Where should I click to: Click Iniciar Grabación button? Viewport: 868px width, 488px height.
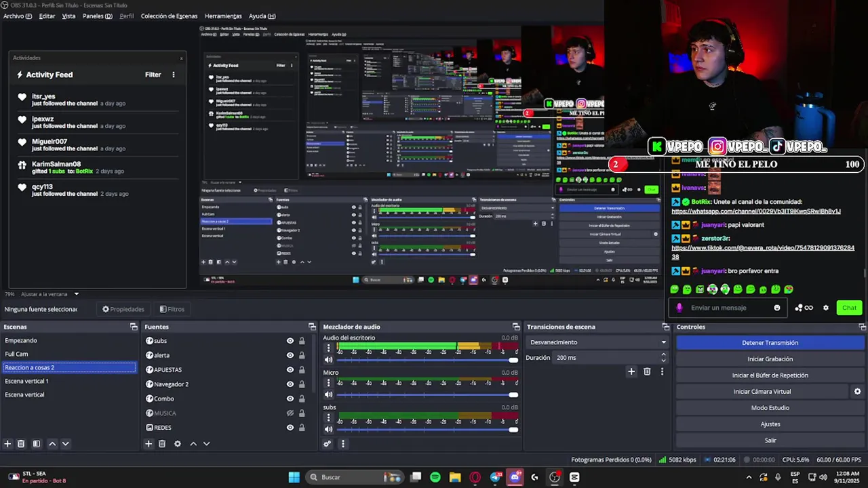point(770,359)
